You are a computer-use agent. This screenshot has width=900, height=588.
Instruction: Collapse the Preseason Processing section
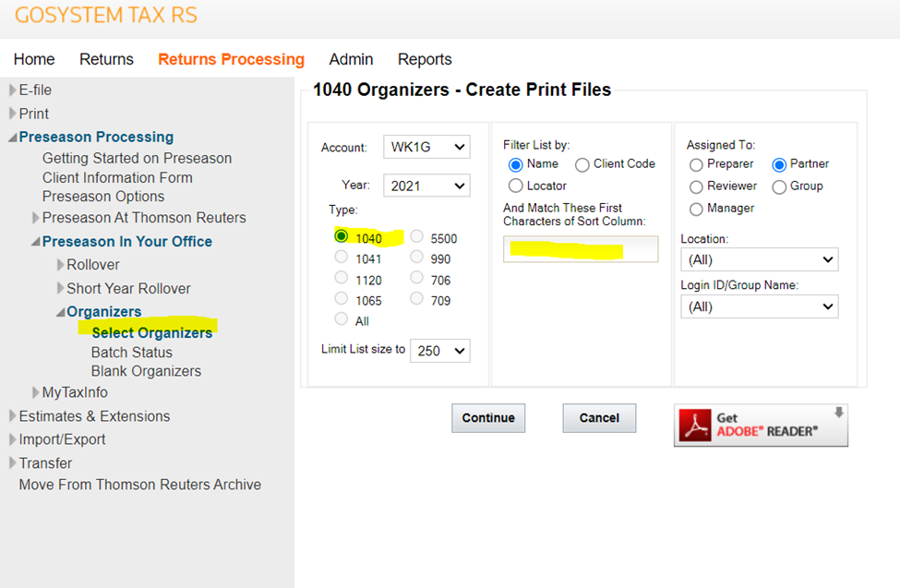click(12, 138)
